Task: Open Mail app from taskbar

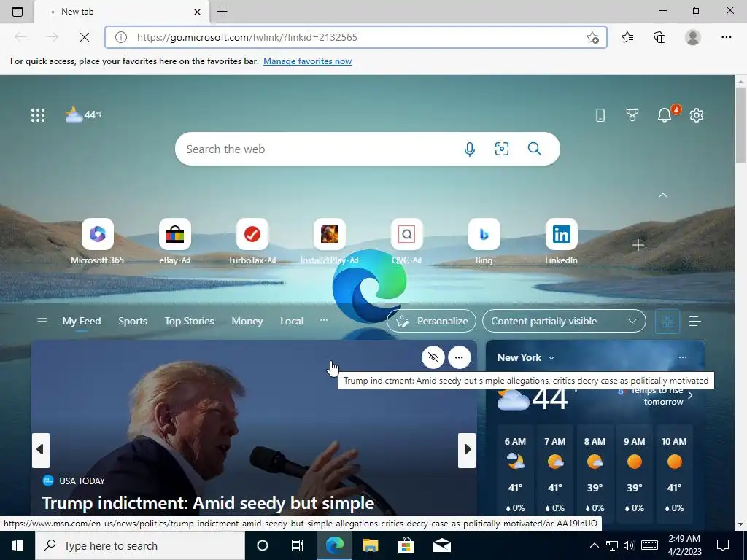Action: pos(442,545)
